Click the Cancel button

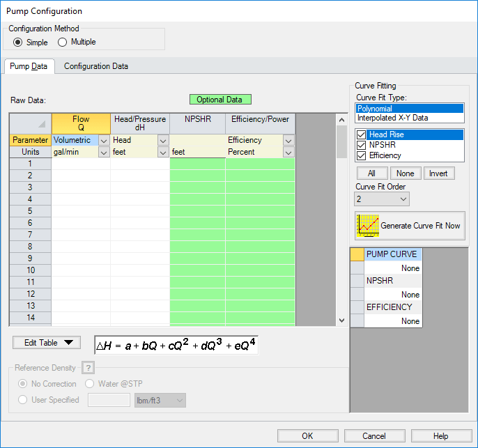point(374,436)
